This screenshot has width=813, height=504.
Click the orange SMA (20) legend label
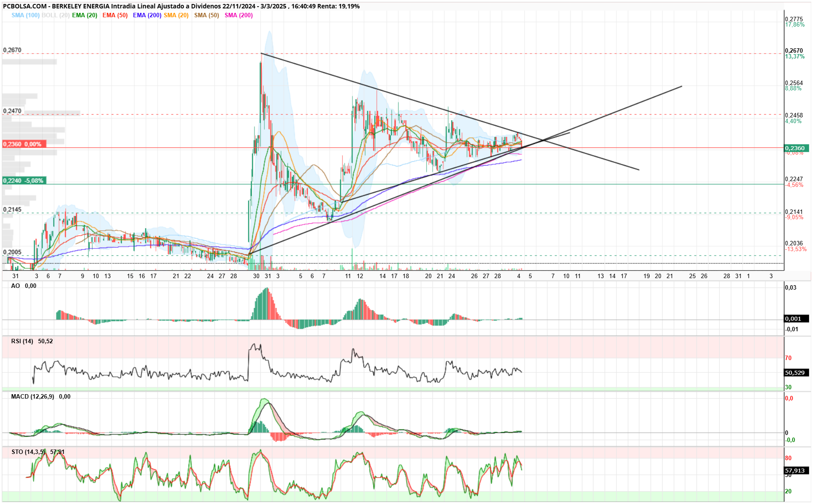[x=176, y=15]
